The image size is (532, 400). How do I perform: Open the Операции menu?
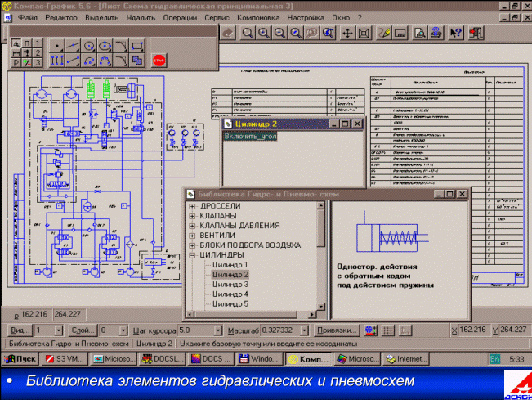180,18
